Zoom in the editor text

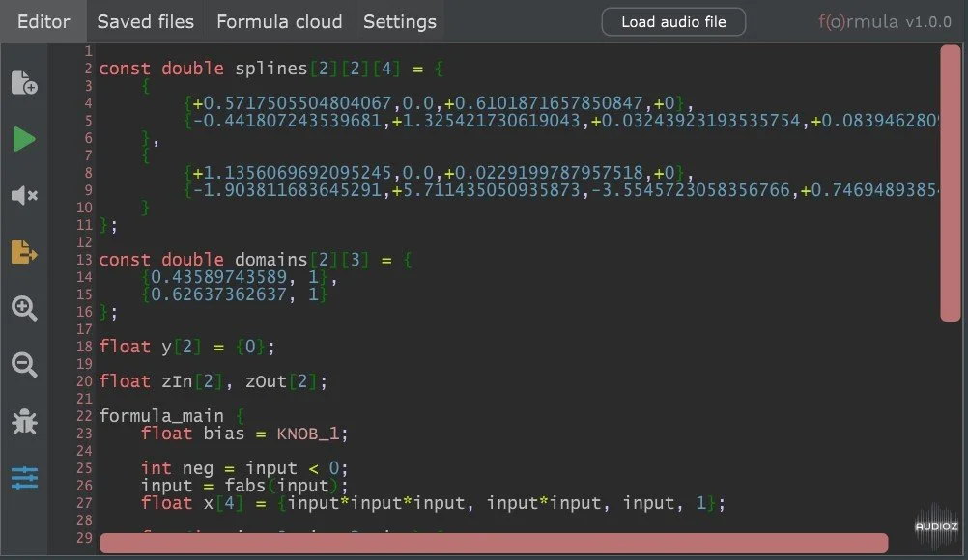24,308
